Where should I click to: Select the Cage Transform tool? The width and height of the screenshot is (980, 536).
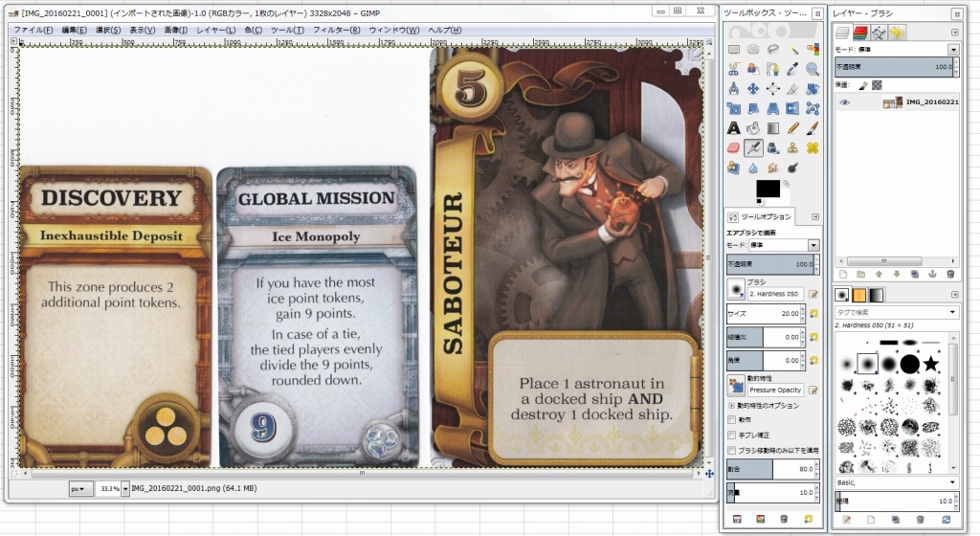click(x=813, y=109)
